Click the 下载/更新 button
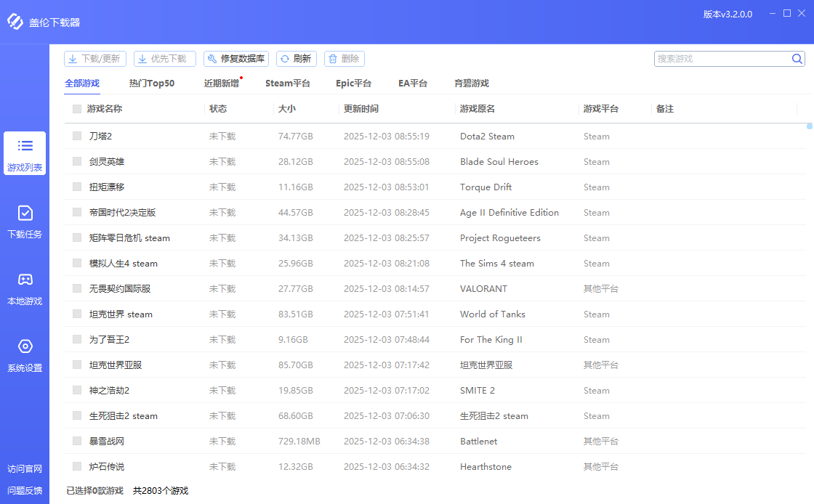This screenshot has width=814, height=504. tap(94, 58)
